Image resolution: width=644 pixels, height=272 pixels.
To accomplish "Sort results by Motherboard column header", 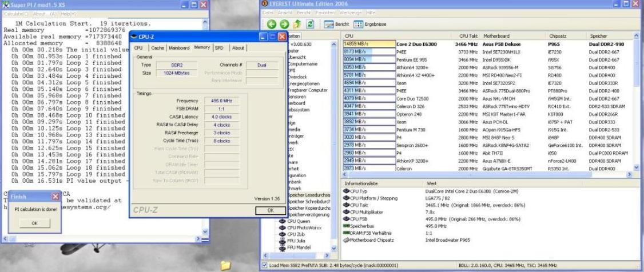I will tap(514, 36).
